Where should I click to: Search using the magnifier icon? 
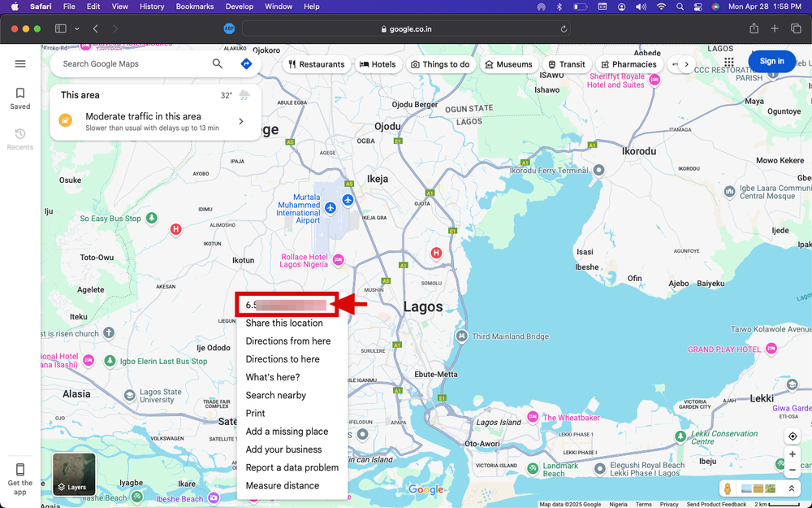point(217,63)
